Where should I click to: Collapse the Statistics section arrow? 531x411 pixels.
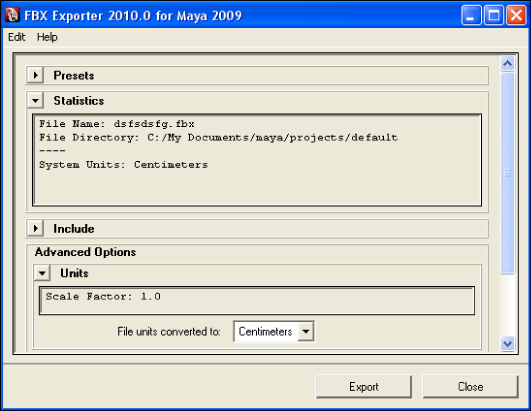point(36,101)
